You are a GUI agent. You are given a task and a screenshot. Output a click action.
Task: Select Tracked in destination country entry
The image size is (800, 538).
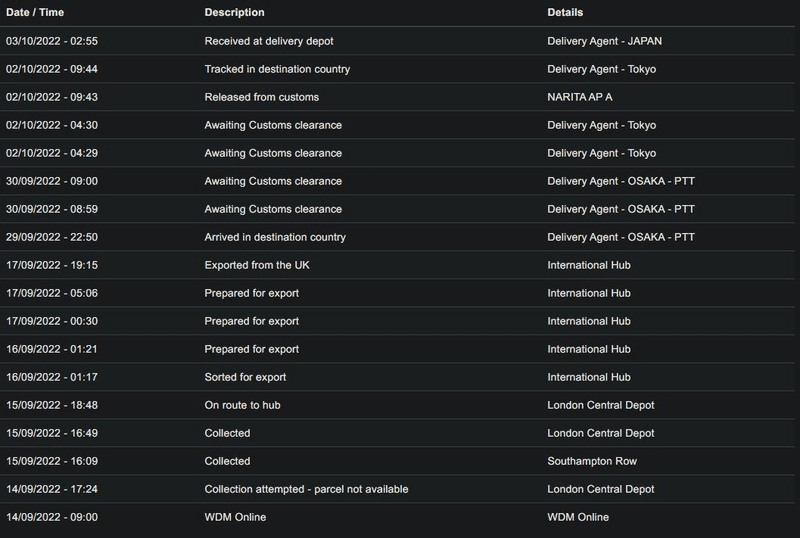point(277,69)
